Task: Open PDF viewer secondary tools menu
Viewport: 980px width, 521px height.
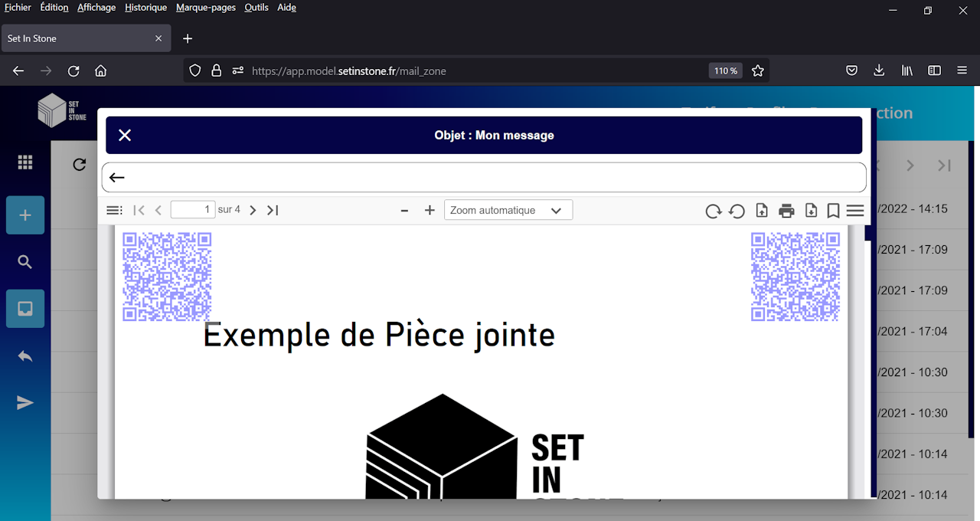Action: tap(855, 211)
